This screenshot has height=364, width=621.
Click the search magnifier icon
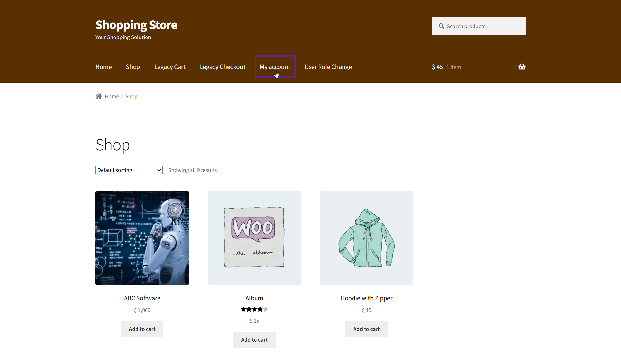(x=441, y=26)
